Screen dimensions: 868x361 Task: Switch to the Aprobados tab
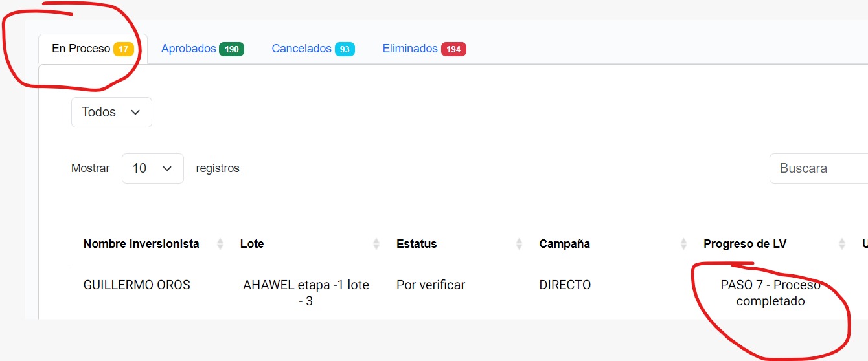pos(188,49)
